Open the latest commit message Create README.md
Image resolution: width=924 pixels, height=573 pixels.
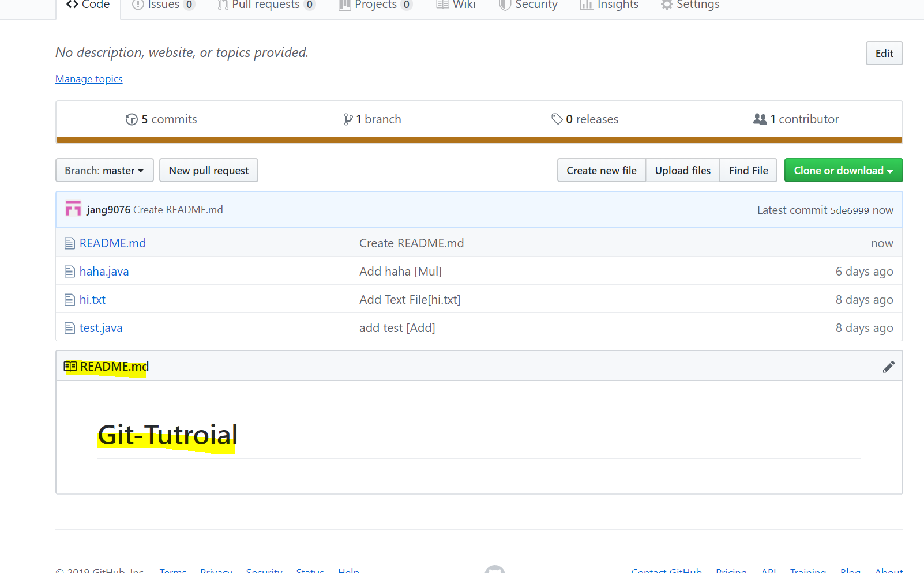(178, 210)
